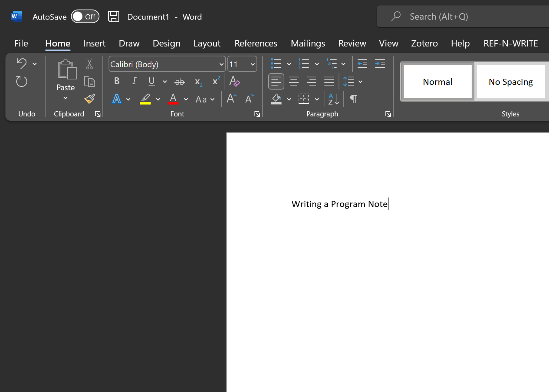Toggle Show/Hide paragraph marks
This screenshot has height=392, width=549.
click(353, 99)
